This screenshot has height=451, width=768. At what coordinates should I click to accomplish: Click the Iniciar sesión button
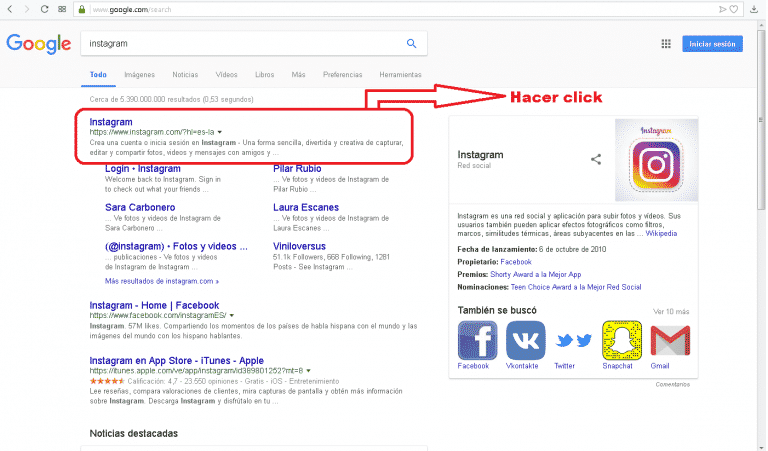[x=712, y=44]
